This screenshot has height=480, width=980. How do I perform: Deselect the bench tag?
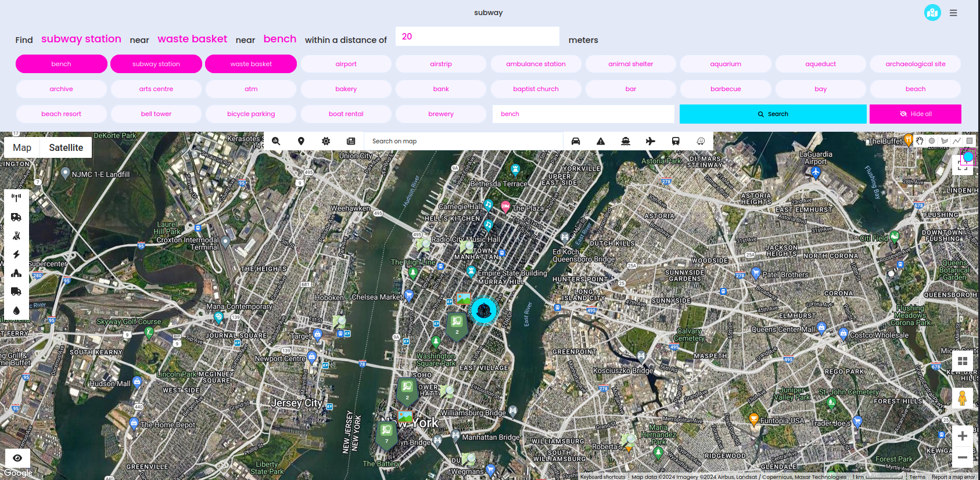[62, 64]
